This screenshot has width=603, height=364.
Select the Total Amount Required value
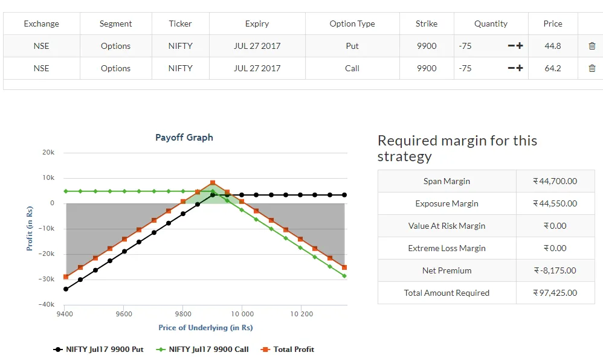point(555,293)
